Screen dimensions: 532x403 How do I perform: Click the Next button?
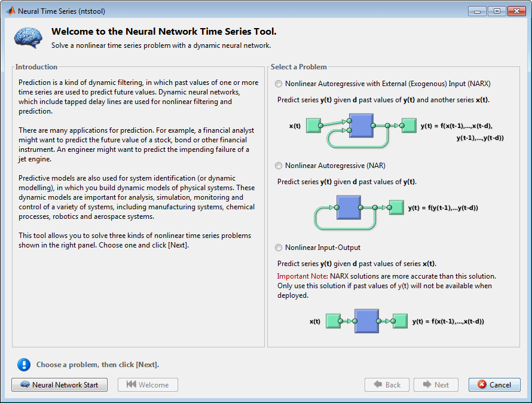pos(436,384)
